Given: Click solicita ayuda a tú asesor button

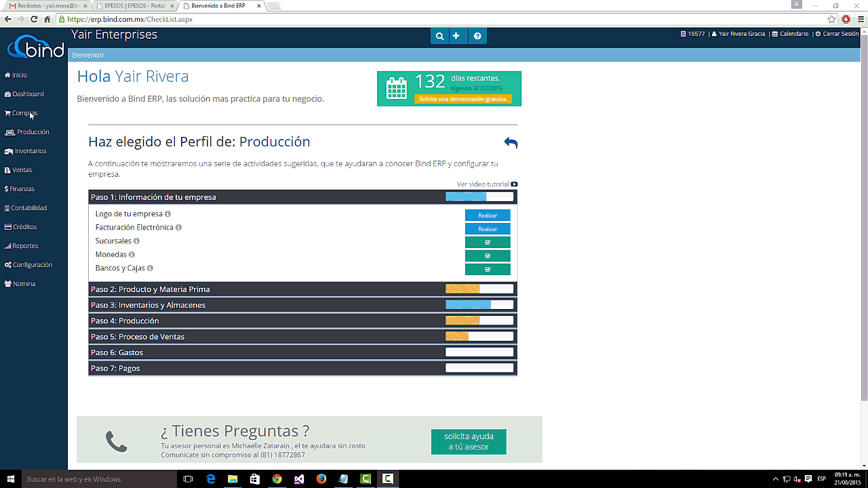Looking at the screenshot, I should (x=469, y=442).
